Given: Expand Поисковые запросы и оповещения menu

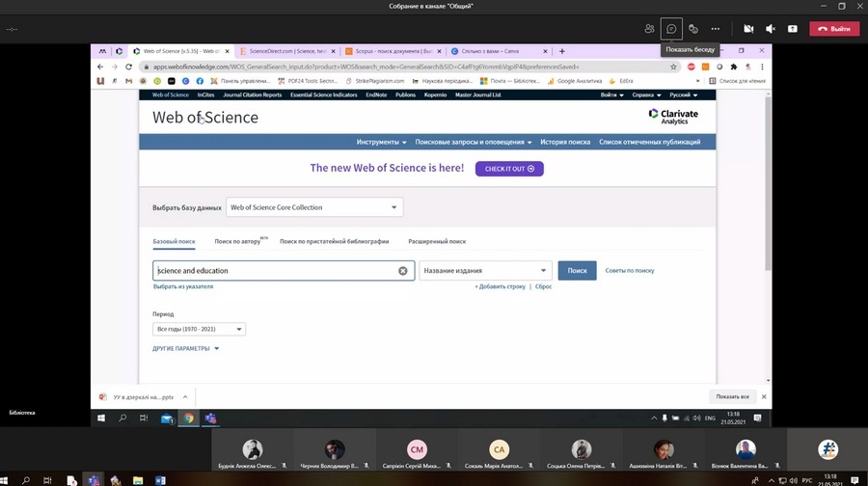Looking at the screenshot, I should coord(474,142).
